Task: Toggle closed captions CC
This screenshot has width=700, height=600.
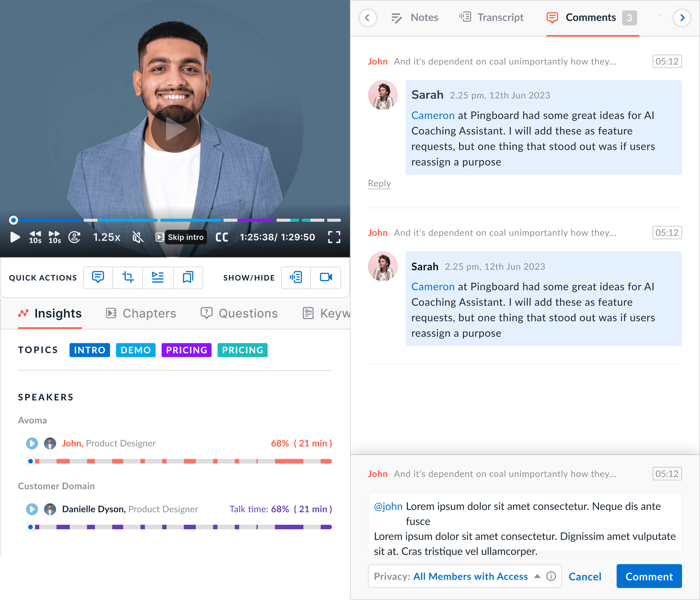Action: tap(221, 237)
